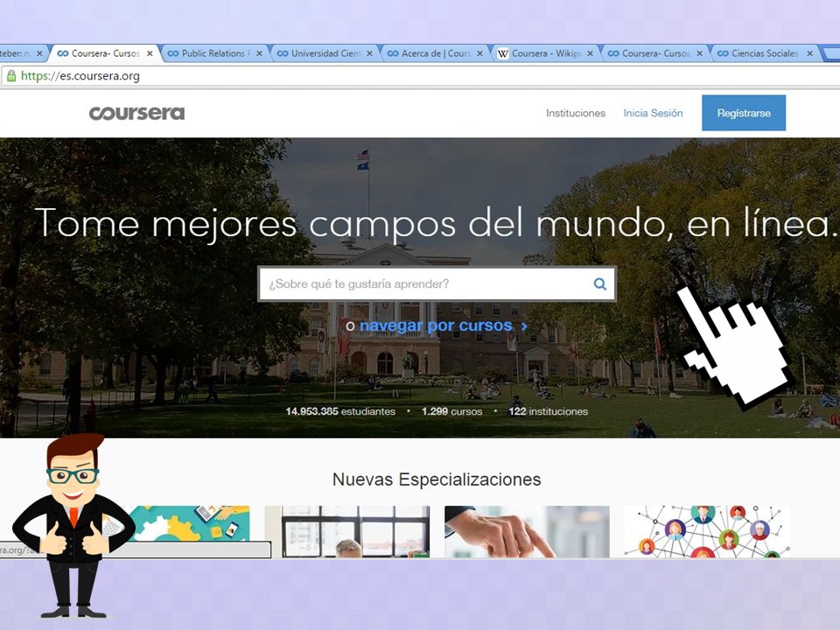Click the Registrarse button
The height and width of the screenshot is (630, 840).
744,113
